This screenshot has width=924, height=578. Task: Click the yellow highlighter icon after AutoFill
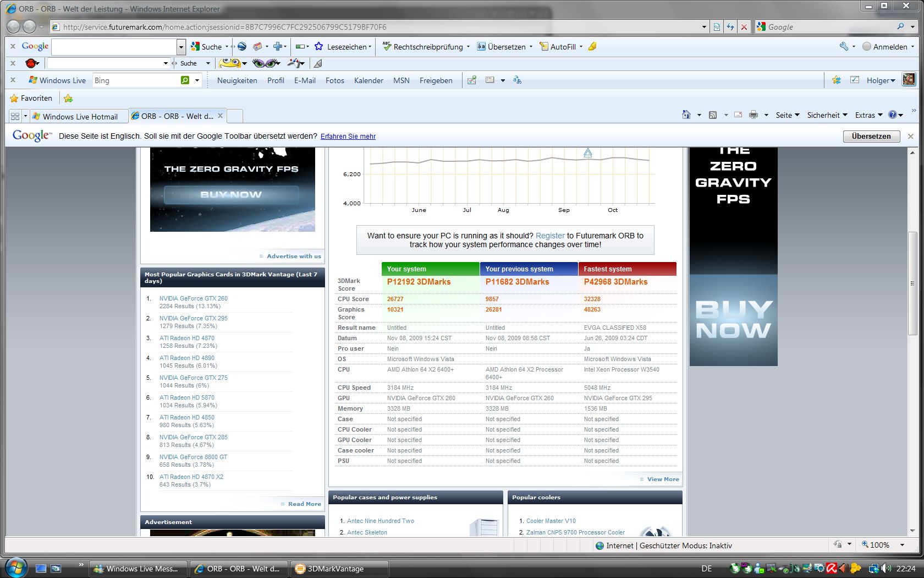point(592,47)
